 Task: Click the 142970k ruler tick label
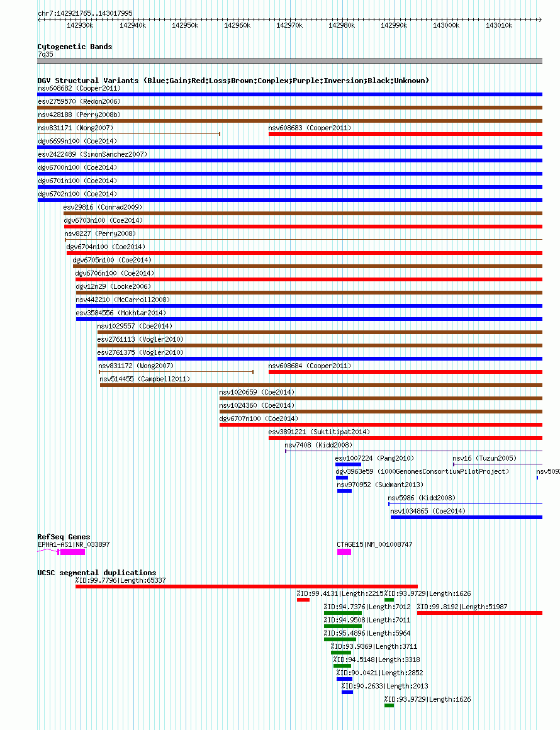pyautogui.click(x=289, y=25)
